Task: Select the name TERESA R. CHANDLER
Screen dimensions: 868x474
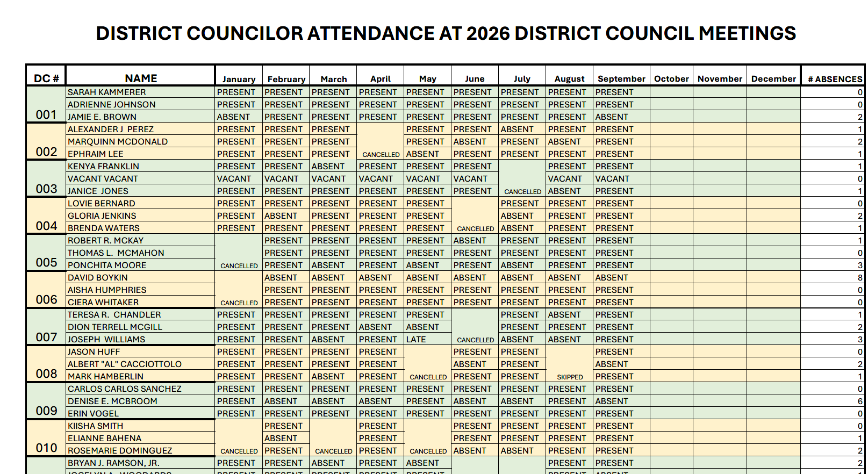Action: (x=114, y=315)
